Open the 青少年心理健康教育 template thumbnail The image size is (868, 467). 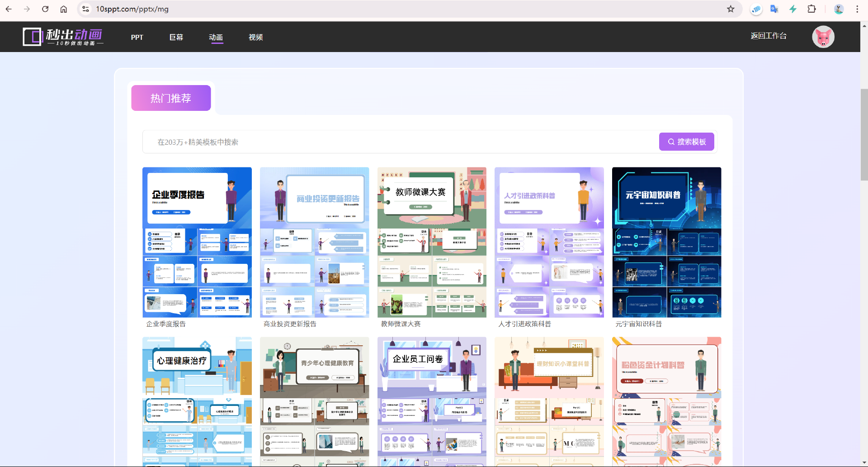(x=314, y=402)
